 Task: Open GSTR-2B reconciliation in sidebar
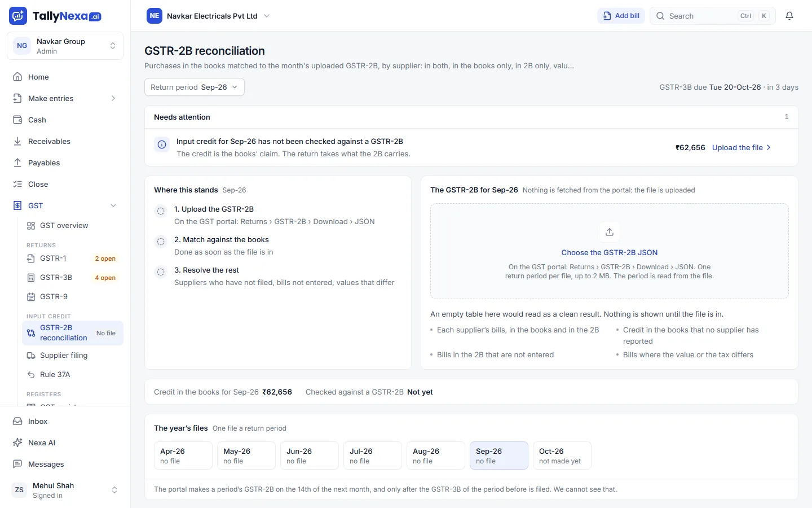pyautogui.click(x=72, y=333)
